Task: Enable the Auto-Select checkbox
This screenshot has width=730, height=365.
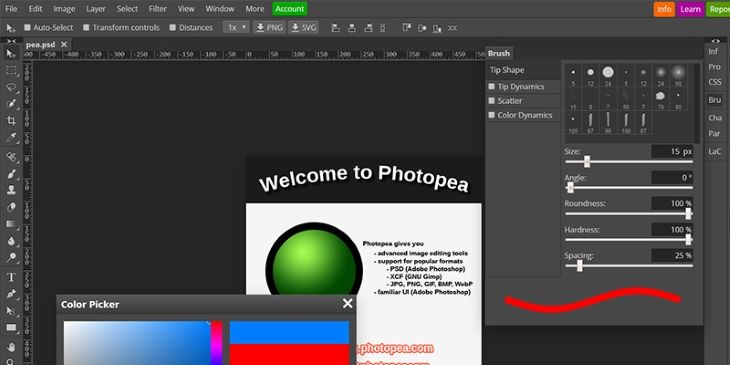Action: pos(27,27)
